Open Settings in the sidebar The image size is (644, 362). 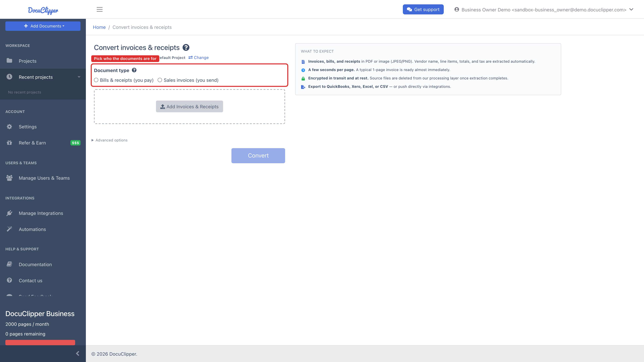coord(43,127)
